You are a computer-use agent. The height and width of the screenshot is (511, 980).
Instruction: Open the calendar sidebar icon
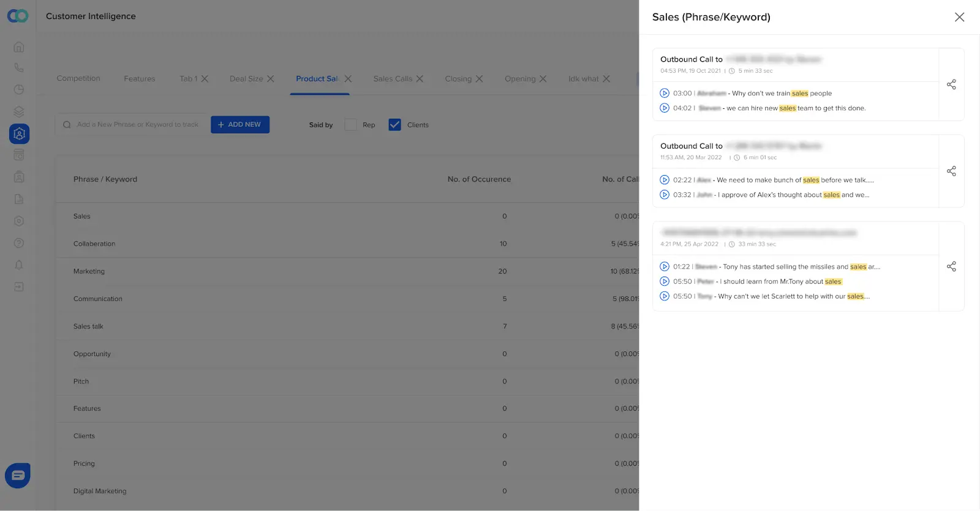coord(19,155)
